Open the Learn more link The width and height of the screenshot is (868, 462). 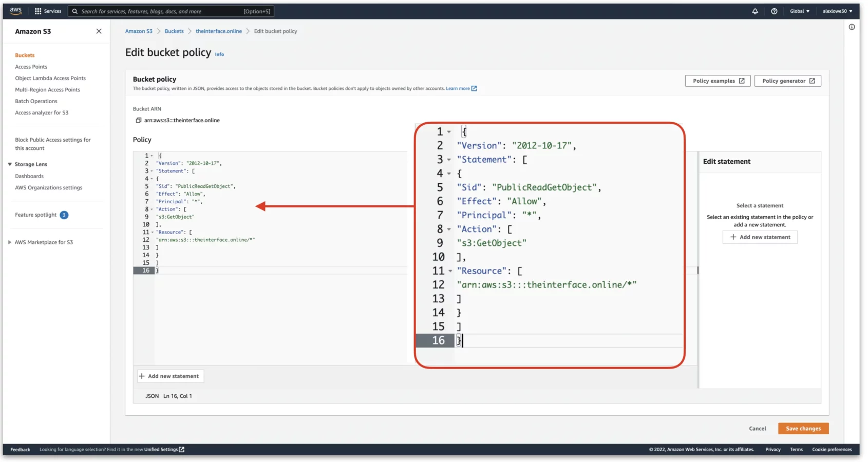pos(461,89)
